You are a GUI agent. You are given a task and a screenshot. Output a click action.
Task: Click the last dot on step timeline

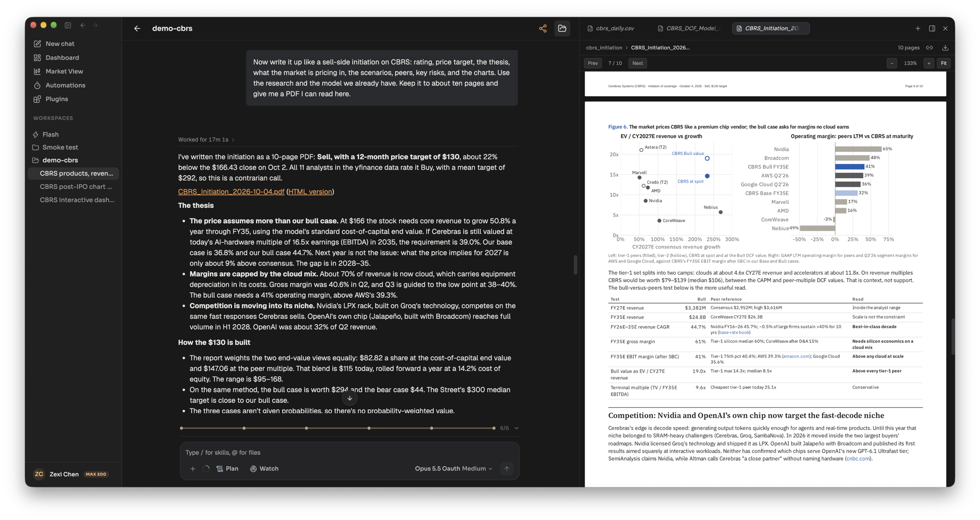coord(494,428)
